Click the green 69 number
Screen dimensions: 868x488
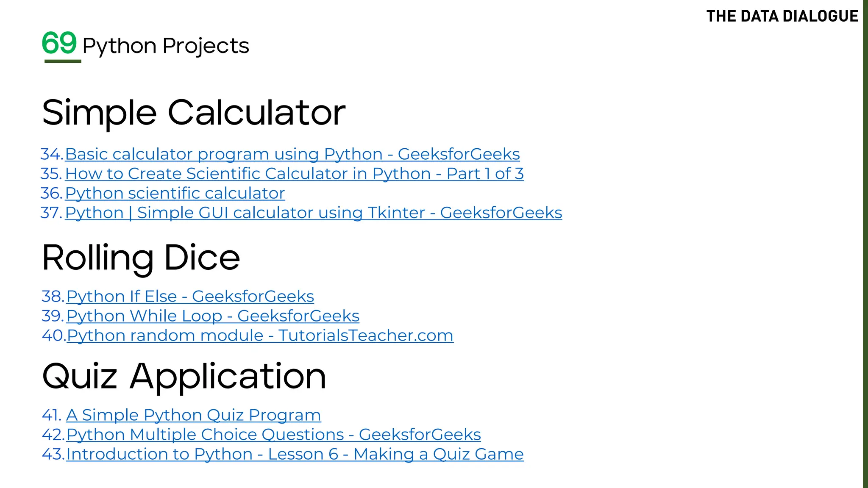(59, 43)
